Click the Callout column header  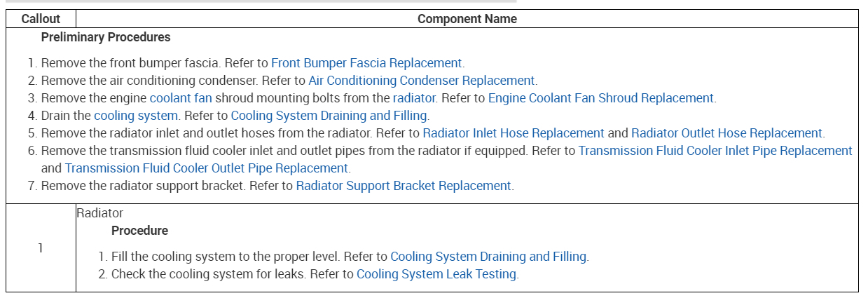click(41, 19)
